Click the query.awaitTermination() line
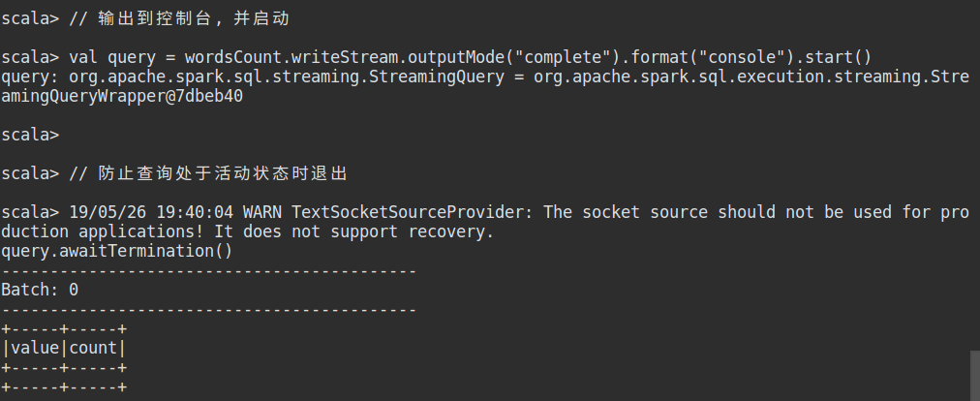980x401 pixels. coord(116,251)
